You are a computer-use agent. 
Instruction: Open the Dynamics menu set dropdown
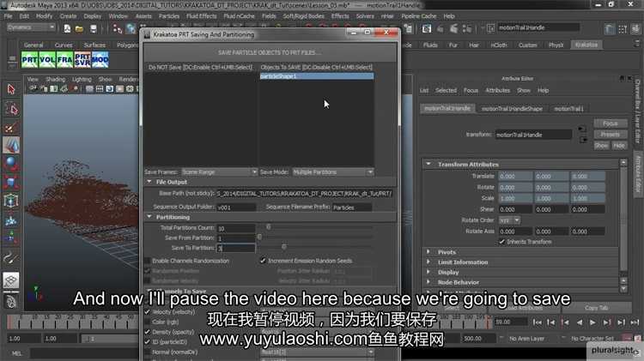(x=31, y=27)
